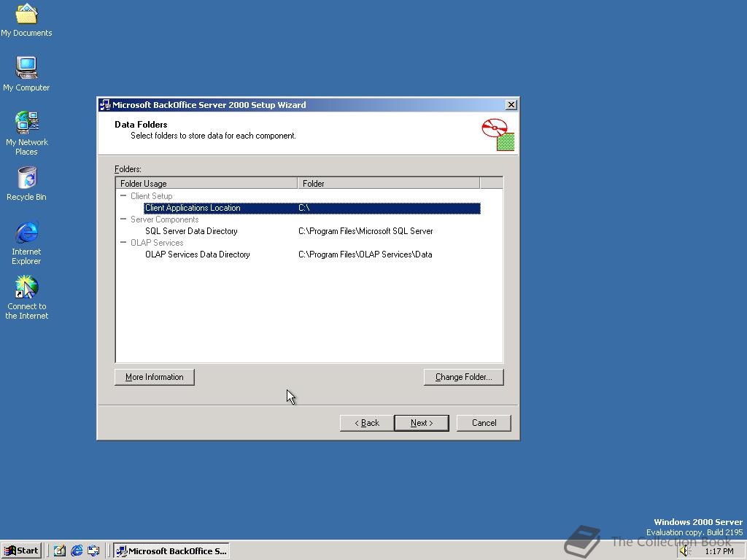Image resolution: width=747 pixels, height=560 pixels.
Task: Click the C:\Program Files\OLAP Services\Data path
Action: point(365,254)
